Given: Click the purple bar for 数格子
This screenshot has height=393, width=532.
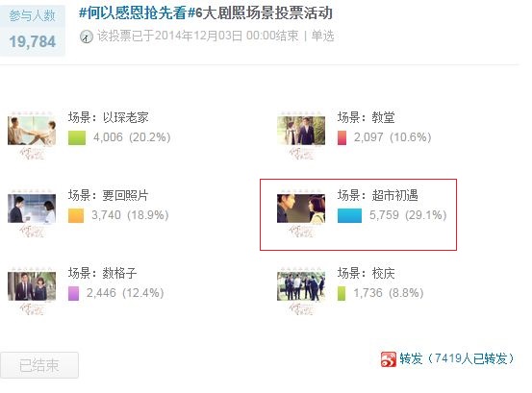Looking at the screenshot, I should [x=74, y=293].
